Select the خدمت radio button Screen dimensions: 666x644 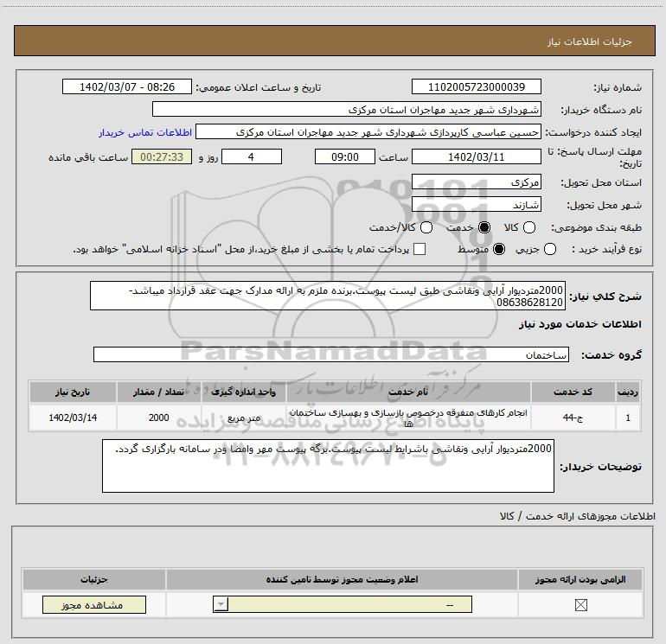click(484, 227)
